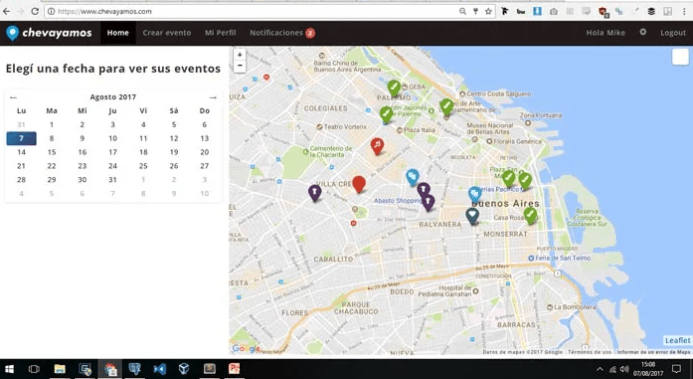
Task: Open the Windows notification center
Action: (676, 369)
